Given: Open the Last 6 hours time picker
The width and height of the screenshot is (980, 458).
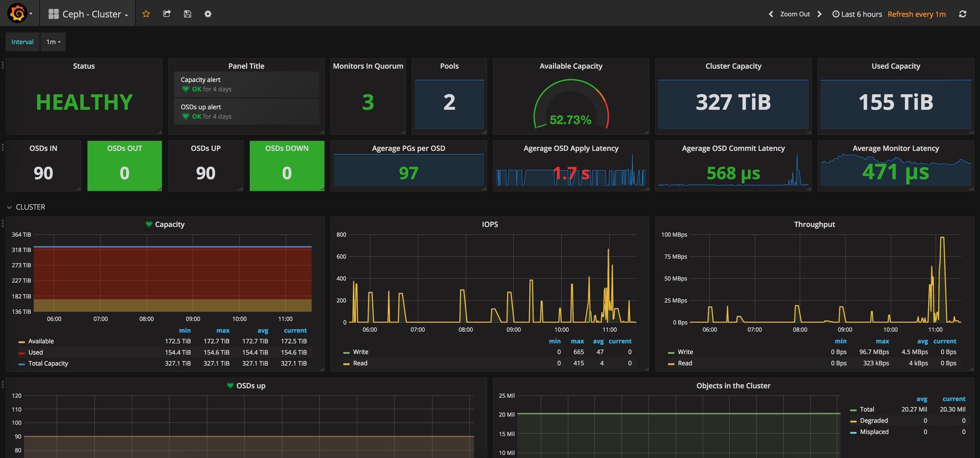Looking at the screenshot, I should (x=857, y=14).
